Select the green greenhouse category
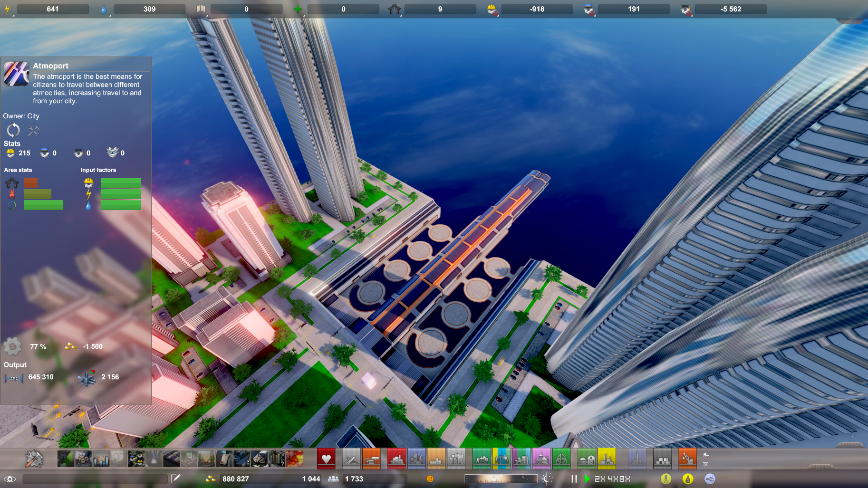Screen dimensions: 868x488 click(561, 459)
